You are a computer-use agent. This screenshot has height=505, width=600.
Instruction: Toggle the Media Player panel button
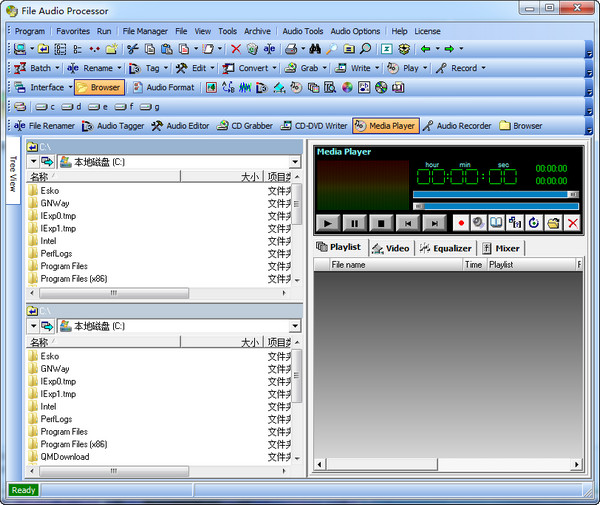(384, 126)
